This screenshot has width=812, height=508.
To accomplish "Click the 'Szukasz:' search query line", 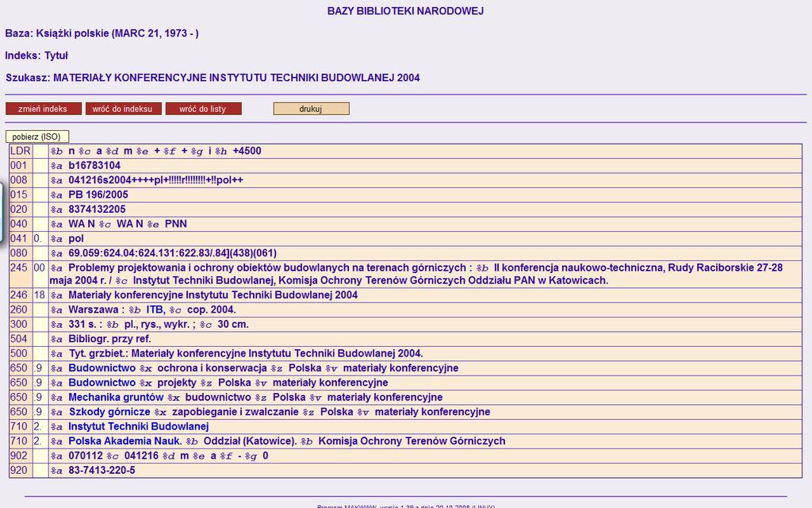I will (213, 78).
